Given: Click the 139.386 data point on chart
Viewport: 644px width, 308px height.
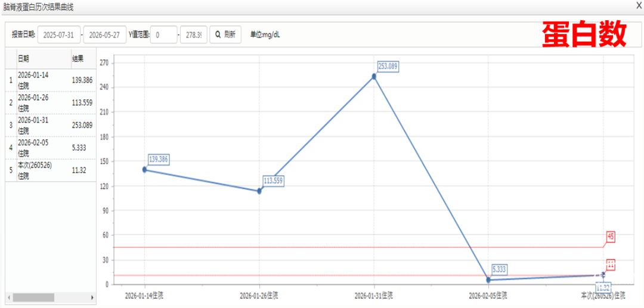Looking at the screenshot, I should (x=144, y=169).
